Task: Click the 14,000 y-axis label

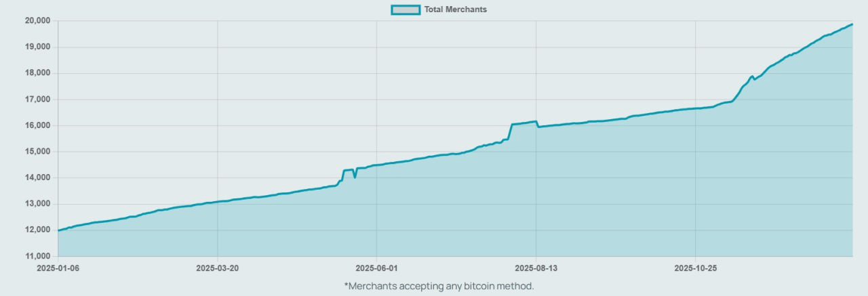Action: coord(38,178)
